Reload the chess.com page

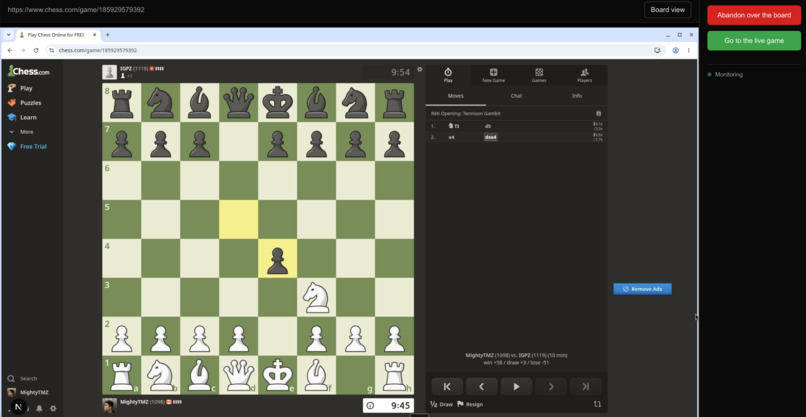click(x=36, y=50)
